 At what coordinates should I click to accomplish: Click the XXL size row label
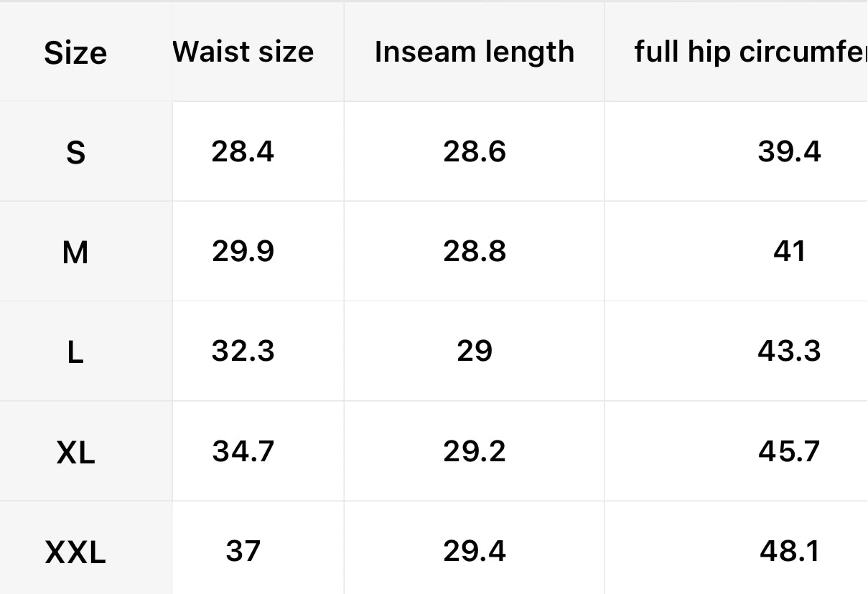click(x=75, y=552)
